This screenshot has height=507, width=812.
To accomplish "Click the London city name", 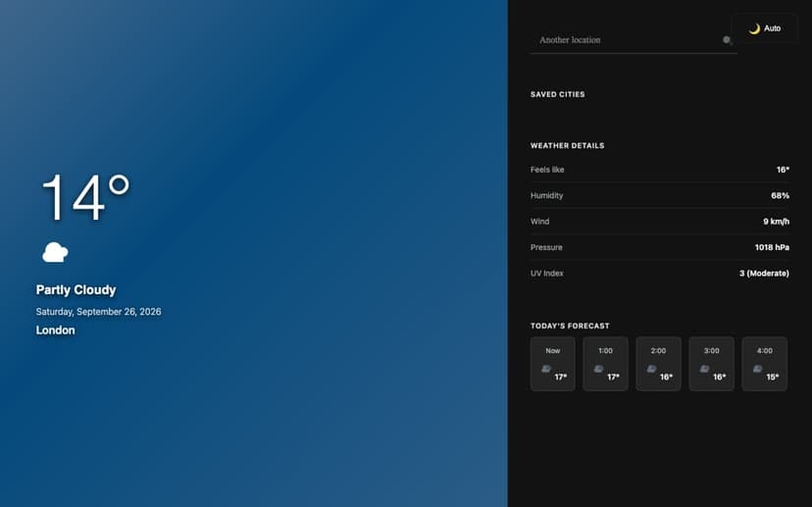I will [x=56, y=330].
